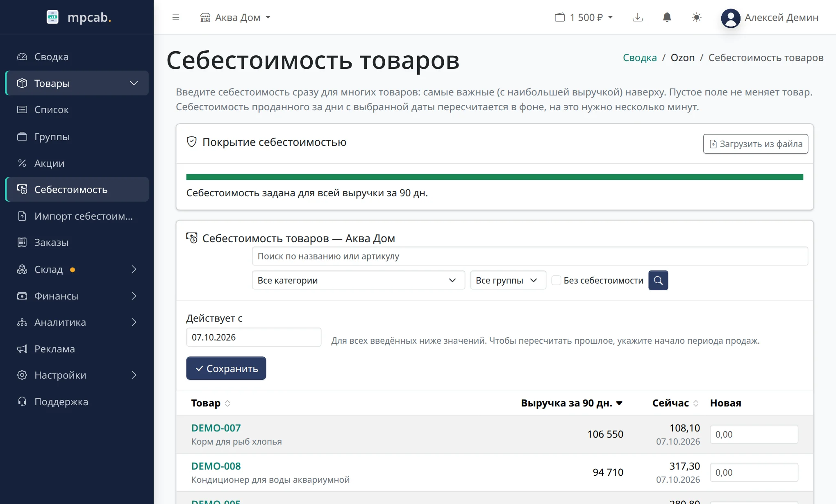This screenshot has height=504, width=836.
Task: Open the download icon in top bar
Action: (x=638, y=17)
